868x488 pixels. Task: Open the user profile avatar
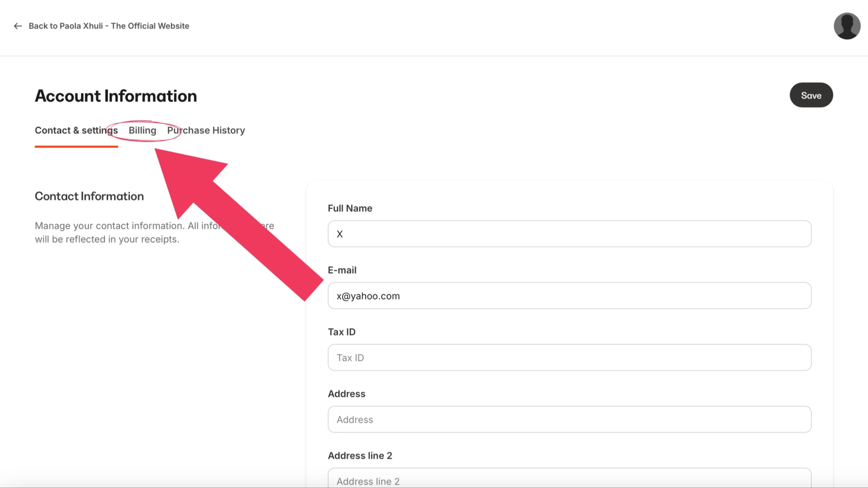847,26
